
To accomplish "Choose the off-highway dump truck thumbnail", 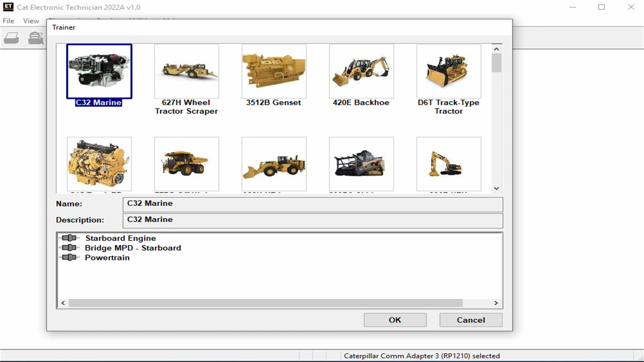I will point(186,164).
